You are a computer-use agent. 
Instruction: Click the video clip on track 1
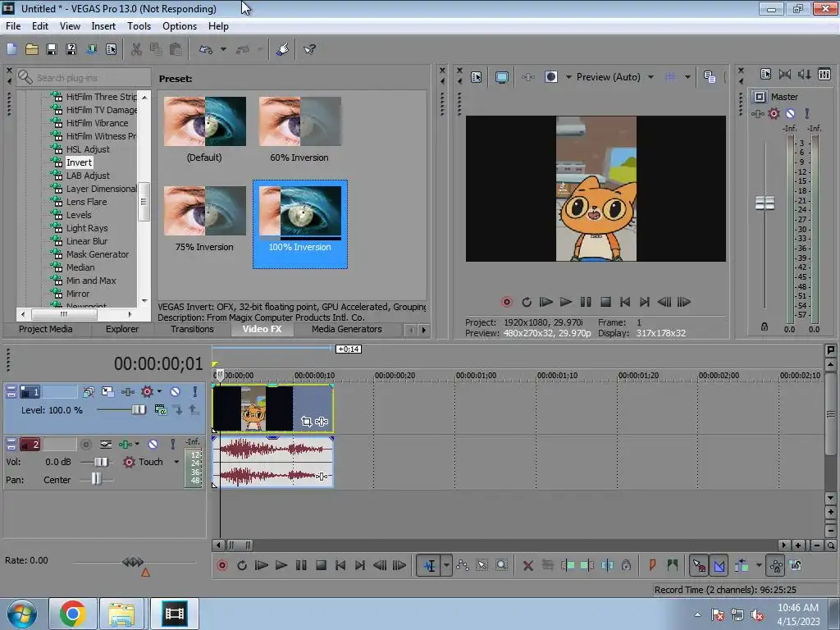point(272,409)
